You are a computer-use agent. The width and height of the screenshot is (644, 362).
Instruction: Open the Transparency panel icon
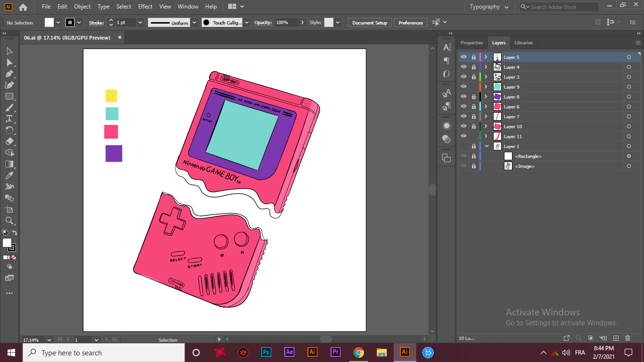446,139
